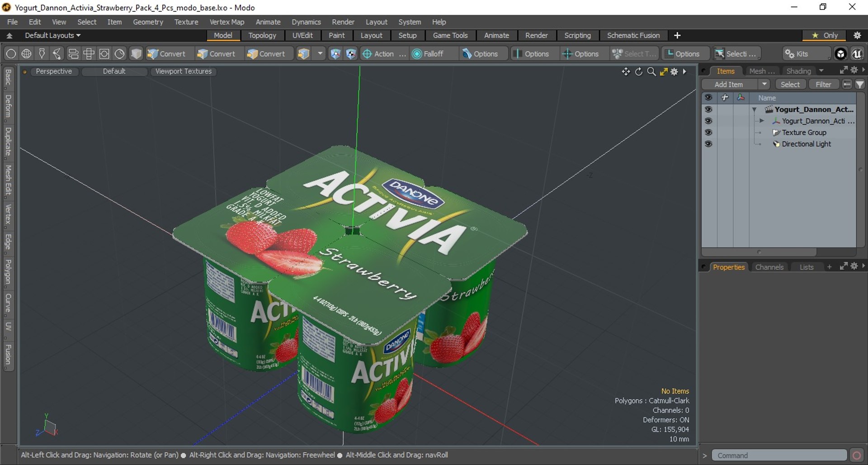
Task: Click the orange-arrow cube icon after Convert
Action: [303, 54]
